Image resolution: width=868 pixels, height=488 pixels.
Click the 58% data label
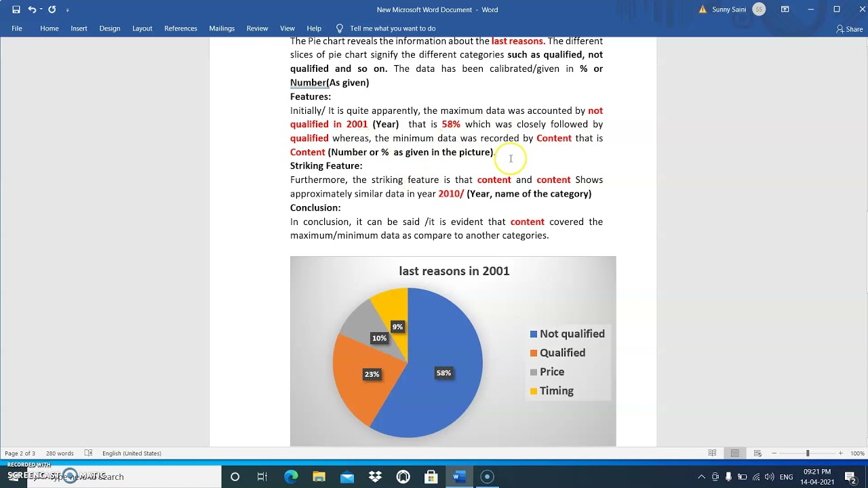click(x=443, y=373)
